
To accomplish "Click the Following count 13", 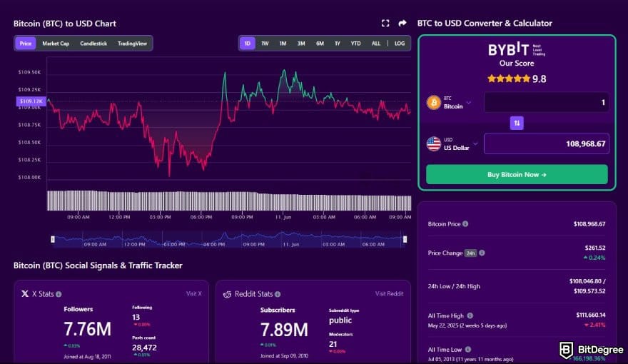I will [x=136, y=317].
